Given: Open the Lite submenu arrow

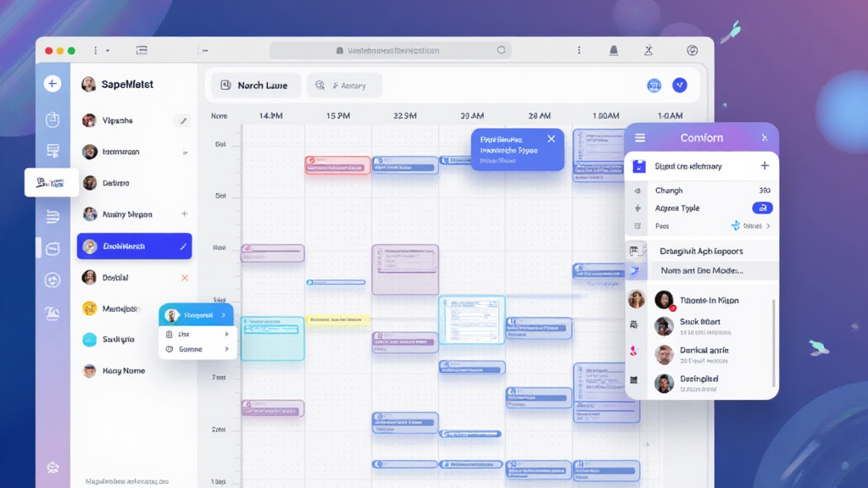Looking at the screenshot, I should 227,333.
